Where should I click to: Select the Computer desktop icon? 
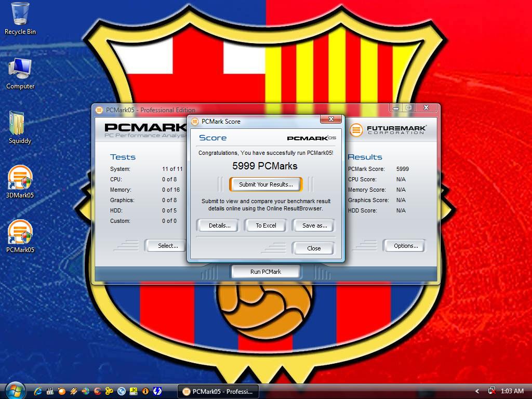pyautogui.click(x=20, y=74)
